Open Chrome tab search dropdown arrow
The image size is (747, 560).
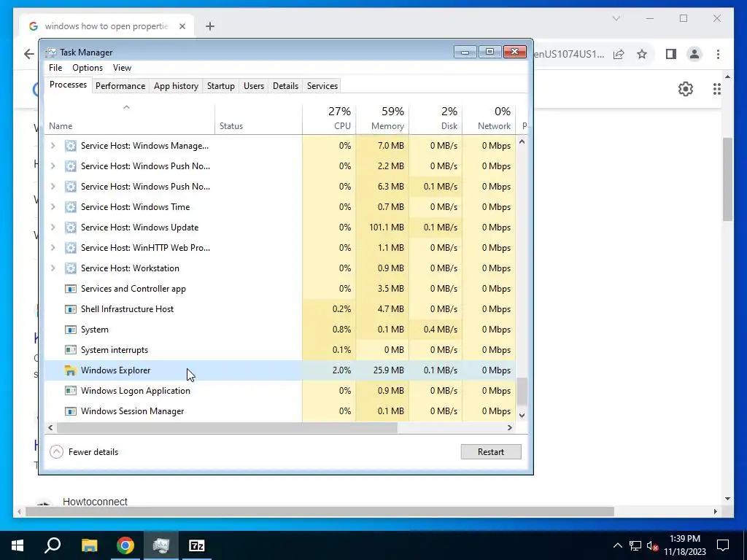tap(616, 18)
